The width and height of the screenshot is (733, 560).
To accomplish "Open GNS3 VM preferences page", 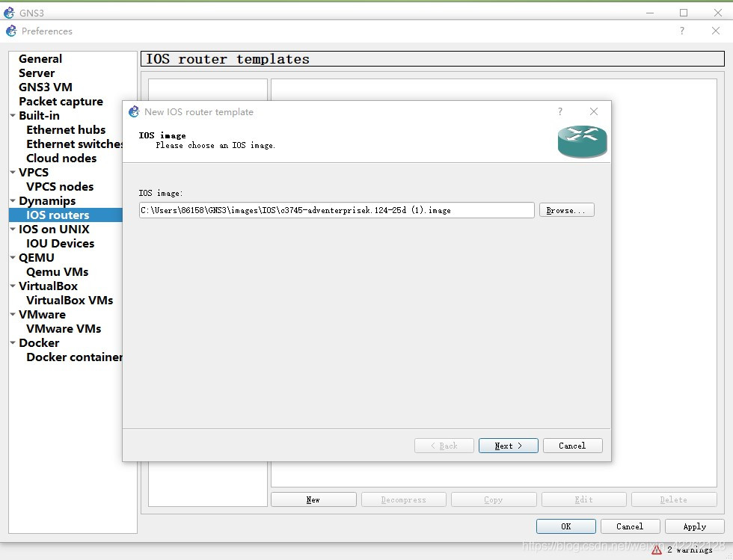I will (46, 87).
